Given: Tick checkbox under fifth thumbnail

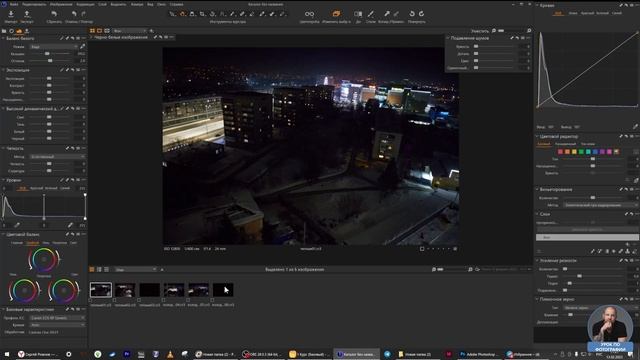Looking at the screenshot, I should coord(188,300).
